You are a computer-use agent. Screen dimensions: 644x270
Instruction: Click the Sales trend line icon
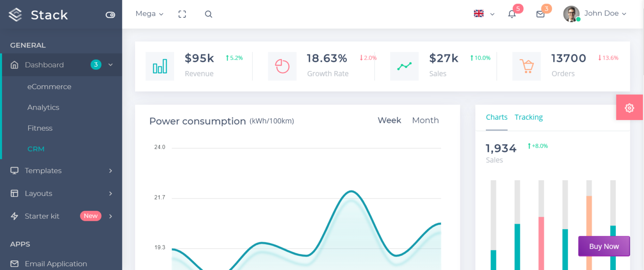(404, 66)
